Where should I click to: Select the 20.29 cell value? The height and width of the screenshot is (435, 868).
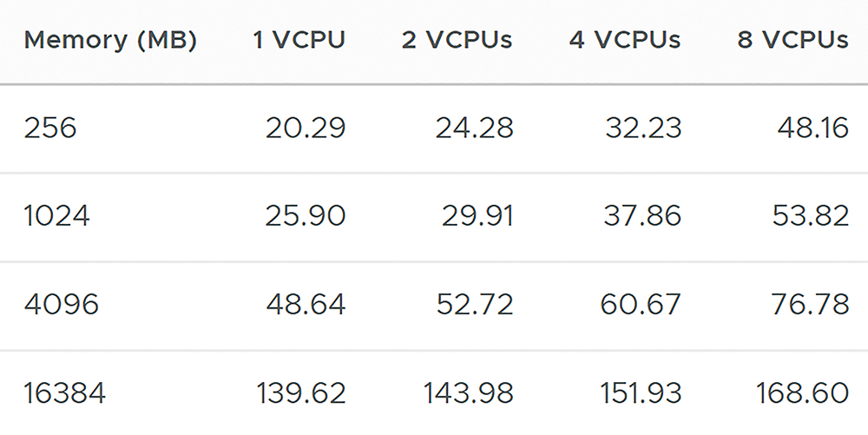306,128
